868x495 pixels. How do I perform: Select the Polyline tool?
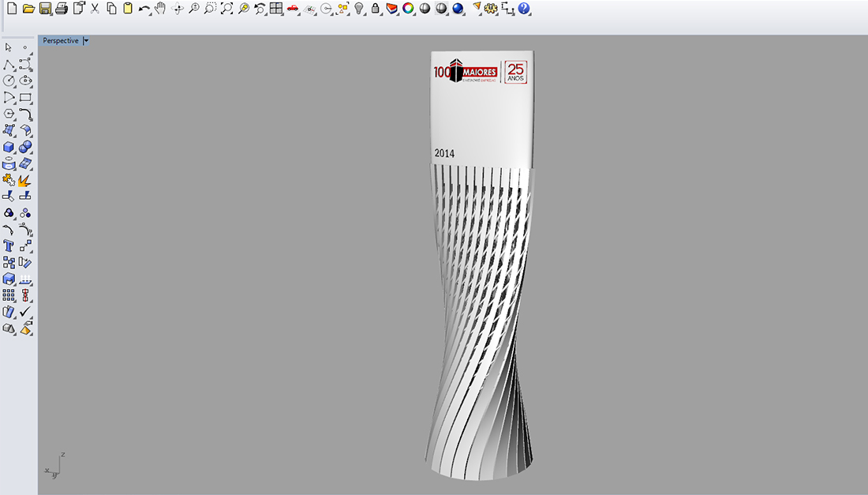point(9,65)
